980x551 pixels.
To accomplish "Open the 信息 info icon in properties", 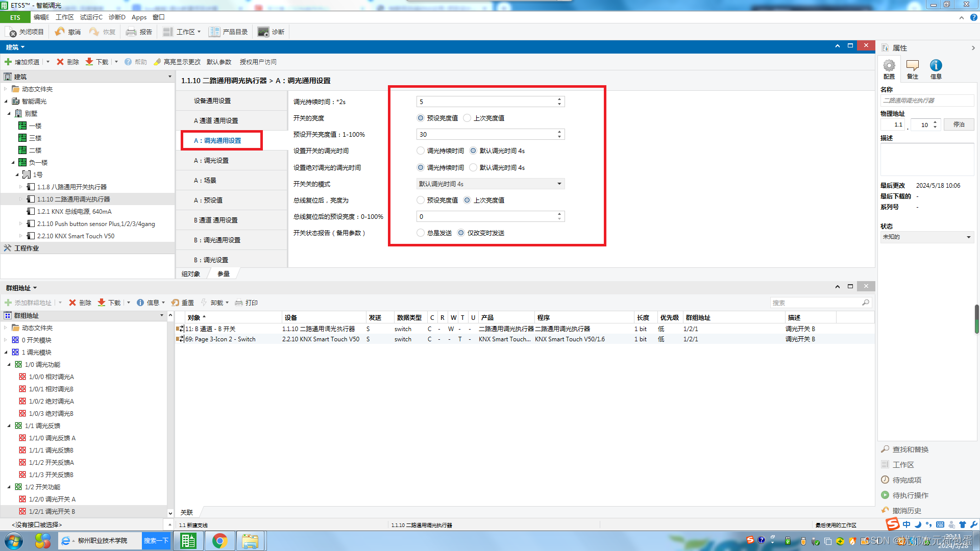I will (936, 66).
